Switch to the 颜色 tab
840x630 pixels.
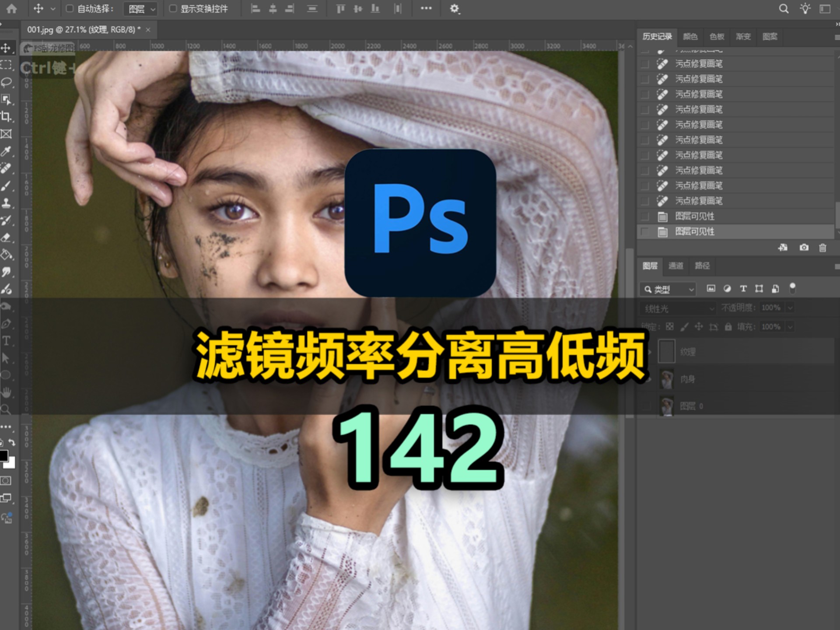coord(690,36)
